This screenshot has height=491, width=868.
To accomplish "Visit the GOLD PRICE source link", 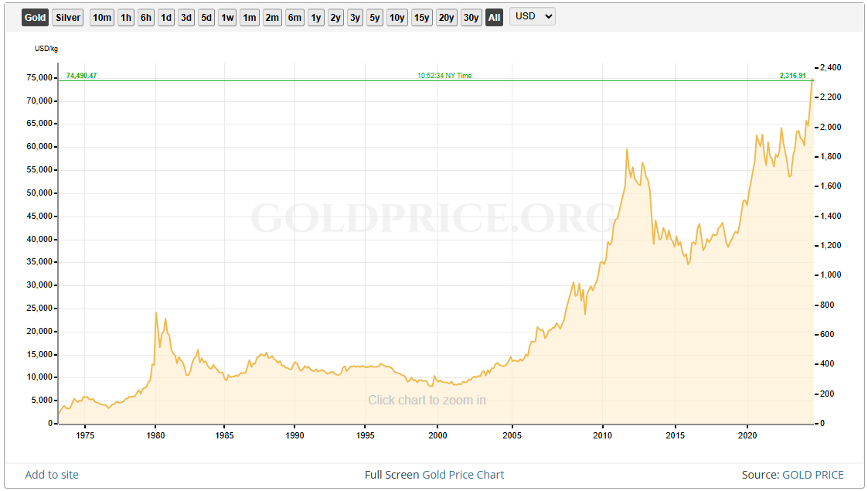I will coord(812,475).
